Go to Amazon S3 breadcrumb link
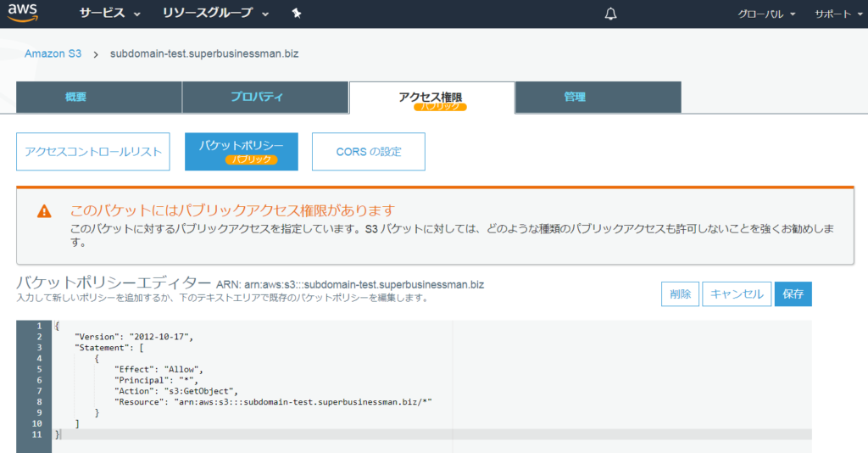The height and width of the screenshot is (453, 868). 53,53
